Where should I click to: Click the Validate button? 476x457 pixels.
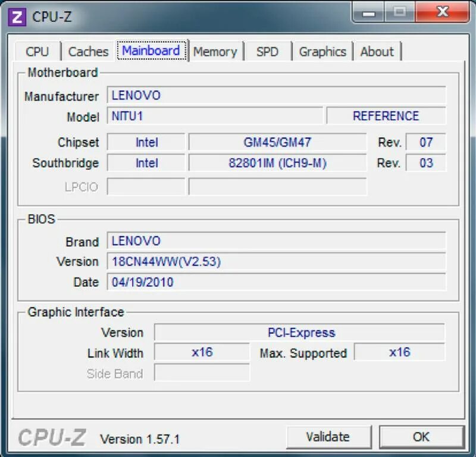[328, 437]
